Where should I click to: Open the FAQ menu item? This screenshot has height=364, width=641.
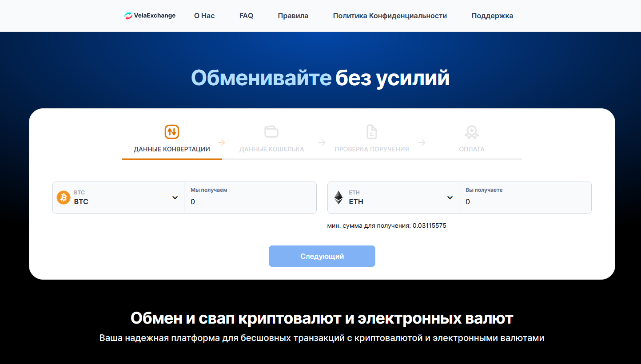click(x=246, y=16)
